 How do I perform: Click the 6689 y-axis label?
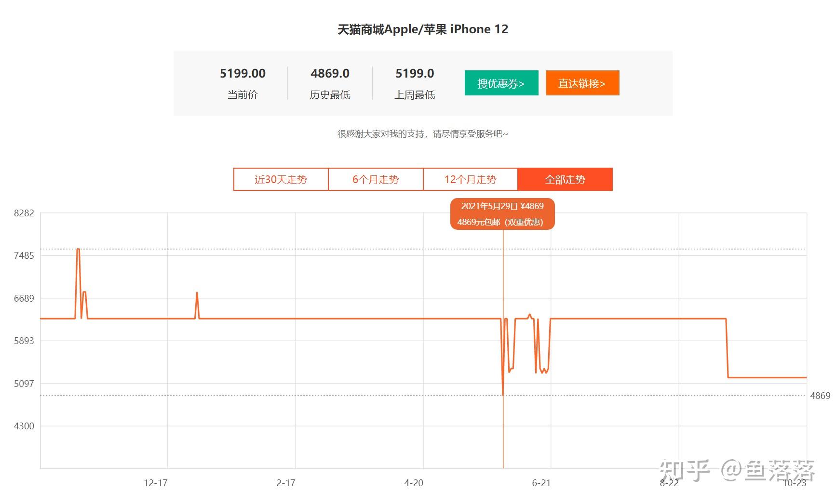click(x=24, y=298)
